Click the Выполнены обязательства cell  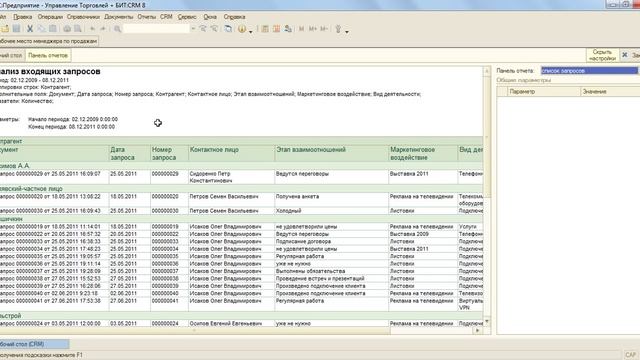pyautogui.click(x=332, y=271)
